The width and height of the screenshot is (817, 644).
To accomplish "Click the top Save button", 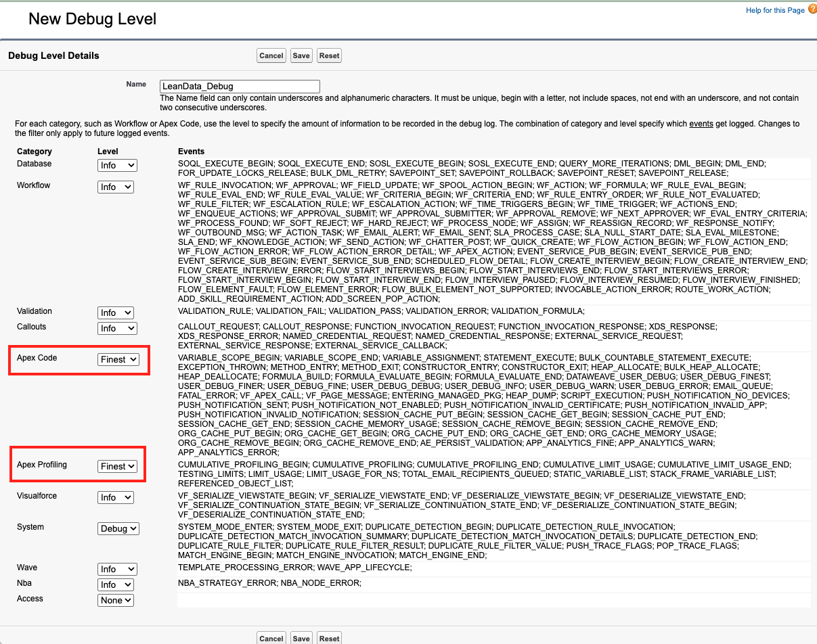I will (x=301, y=55).
